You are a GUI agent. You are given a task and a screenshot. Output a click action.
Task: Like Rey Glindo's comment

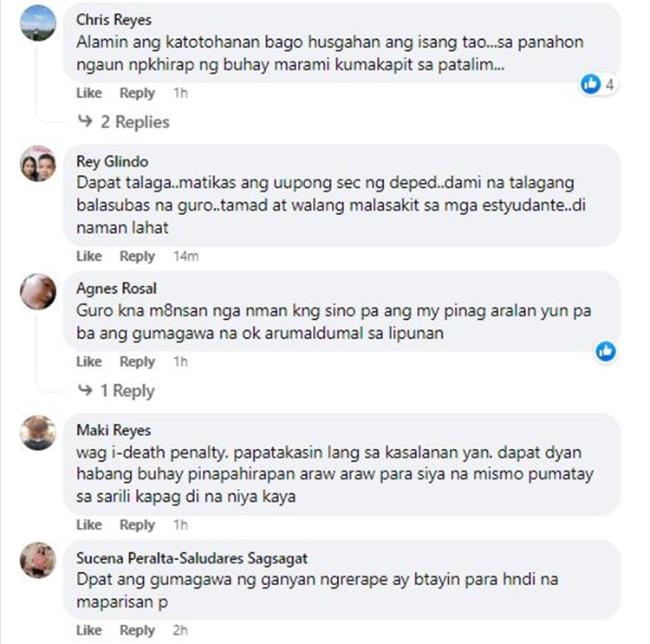(x=89, y=257)
